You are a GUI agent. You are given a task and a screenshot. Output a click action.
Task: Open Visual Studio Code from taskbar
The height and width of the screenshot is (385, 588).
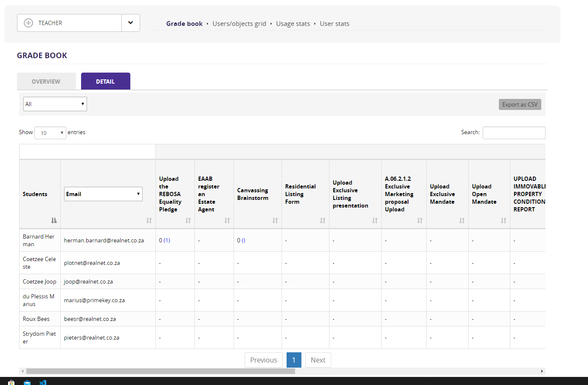click(43, 382)
